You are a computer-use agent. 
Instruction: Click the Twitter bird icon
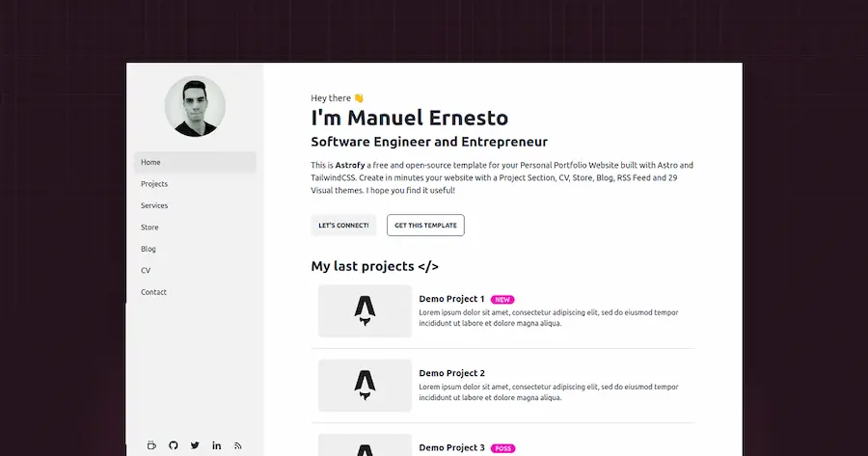(x=195, y=445)
